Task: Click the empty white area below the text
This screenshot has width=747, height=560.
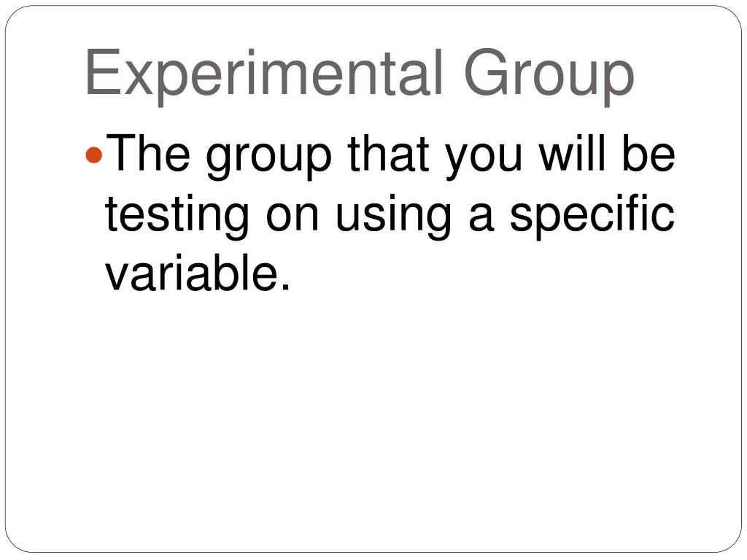Action: point(373,419)
